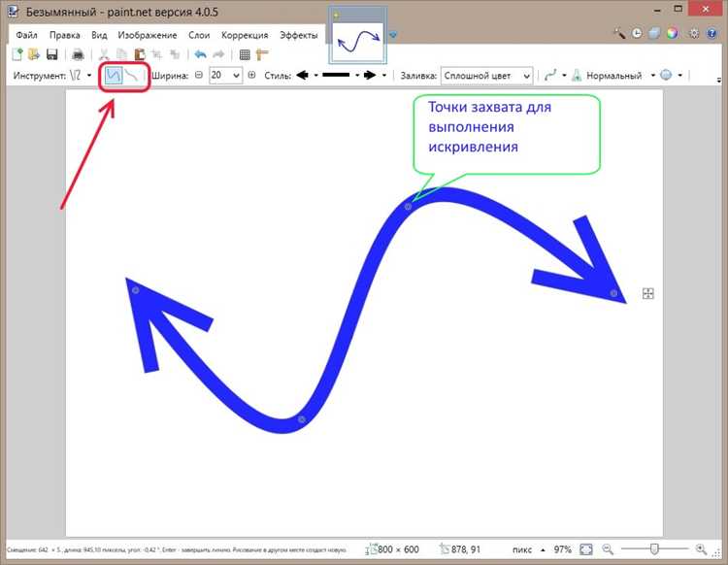728x565 pixels.
Task: Save the image with the floppy disk icon
Action: pyautogui.click(x=52, y=54)
